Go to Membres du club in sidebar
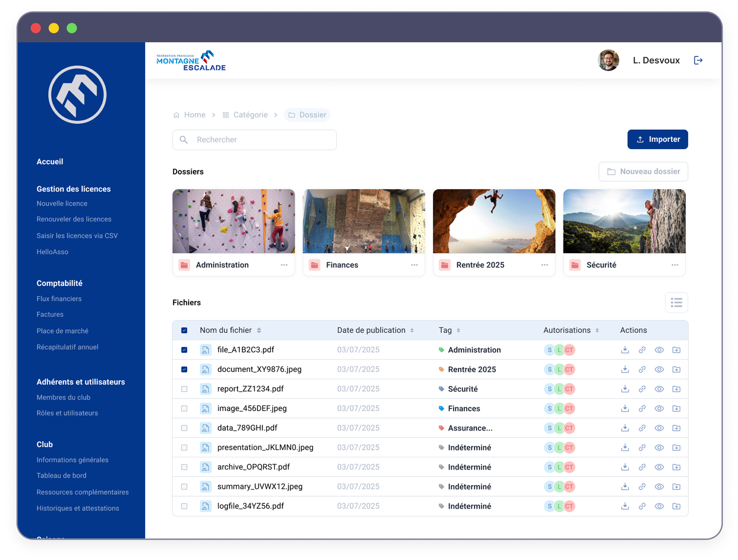The width and height of the screenshot is (738, 560). point(63,397)
